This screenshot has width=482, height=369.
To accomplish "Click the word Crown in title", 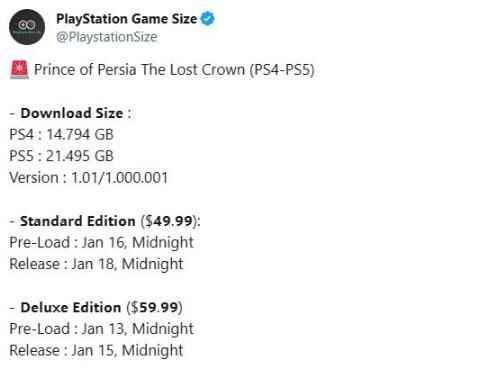I will (x=223, y=70).
